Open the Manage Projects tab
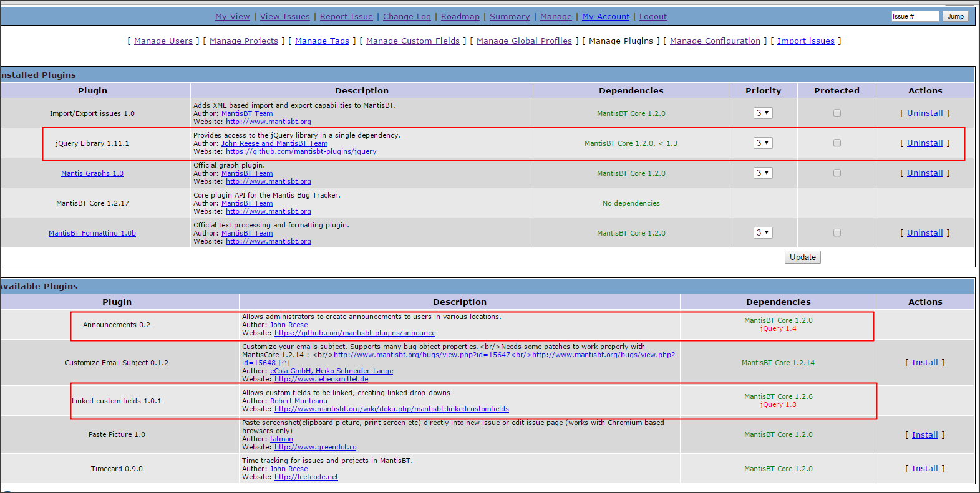The width and height of the screenshot is (980, 493). (244, 41)
